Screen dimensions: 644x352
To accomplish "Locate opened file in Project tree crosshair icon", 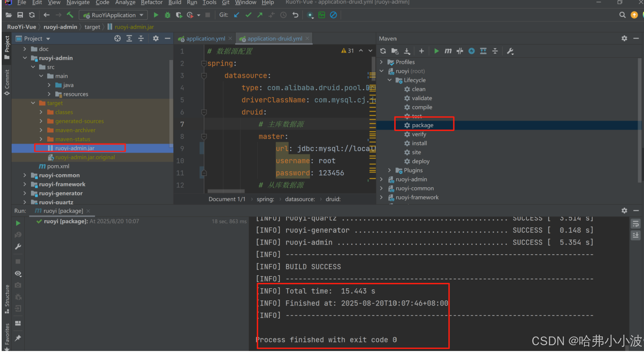I will [117, 38].
